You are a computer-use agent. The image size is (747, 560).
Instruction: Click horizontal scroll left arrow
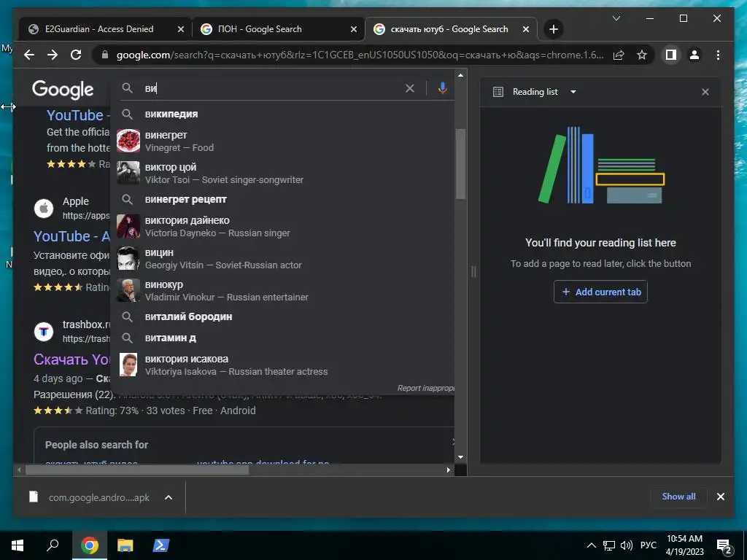pos(19,470)
